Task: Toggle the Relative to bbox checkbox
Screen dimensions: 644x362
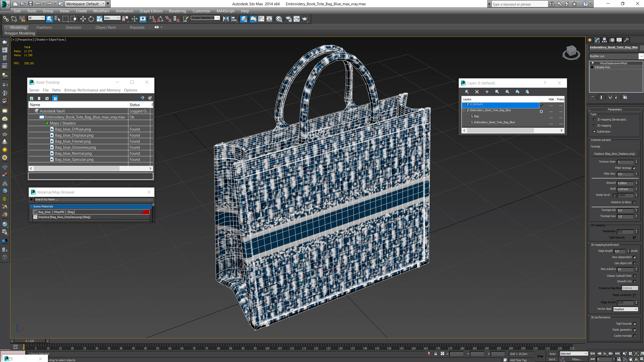Action: (634, 202)
